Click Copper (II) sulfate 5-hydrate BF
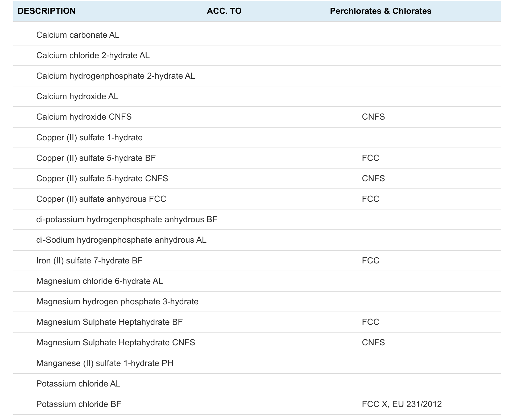The height and width of the screenshot is (420, 512). coord(96,158)
